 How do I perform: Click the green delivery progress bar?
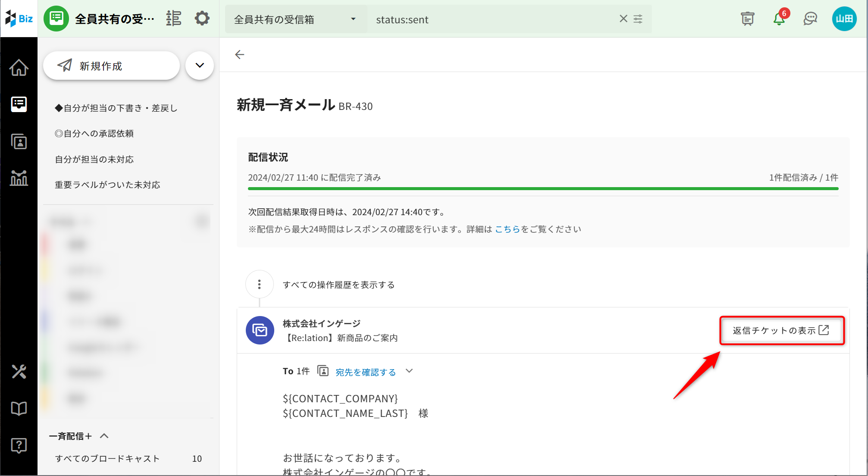[542, 188]
